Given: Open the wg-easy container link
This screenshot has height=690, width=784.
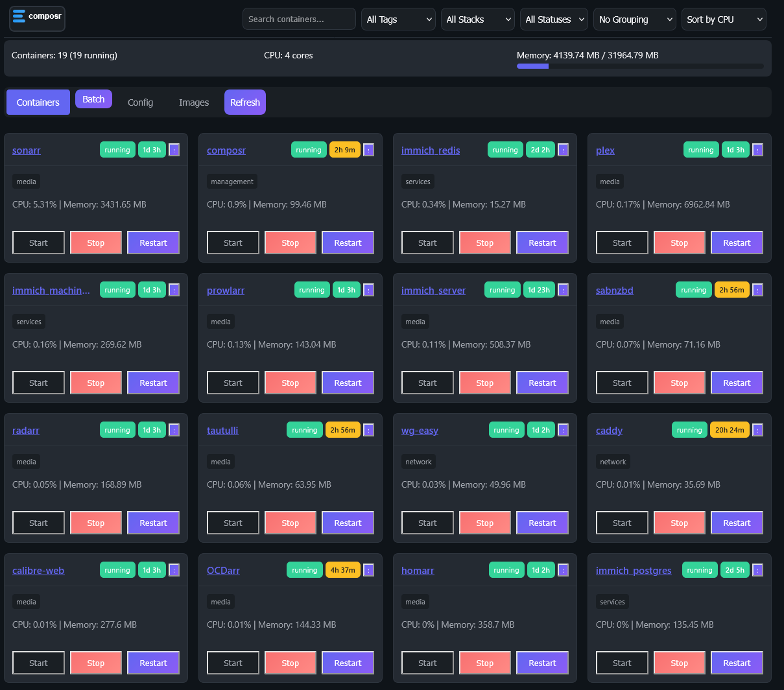Looking at the screenshot, I should (420, 431).
